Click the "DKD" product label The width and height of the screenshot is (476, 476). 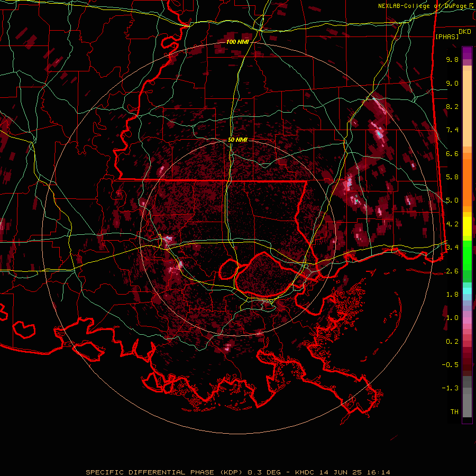click(x=464, y=32)
